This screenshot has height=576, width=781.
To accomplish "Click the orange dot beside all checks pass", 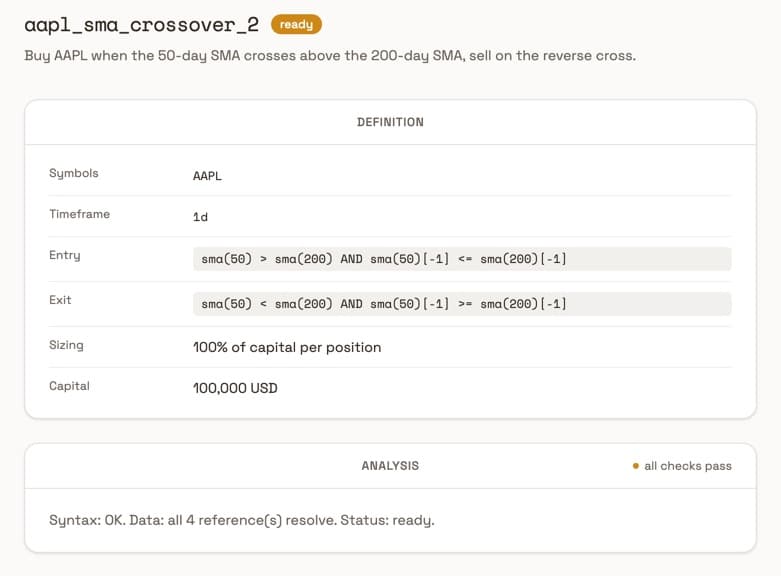I will [636, 466].
